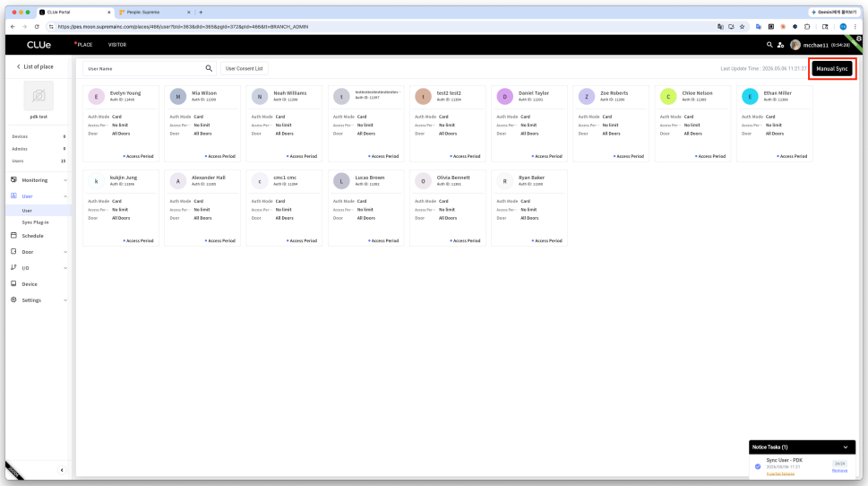Switch to the VISITOR top menu
Image resolution: width=868 pixels, height=486 pixels.
click(117, 45)
